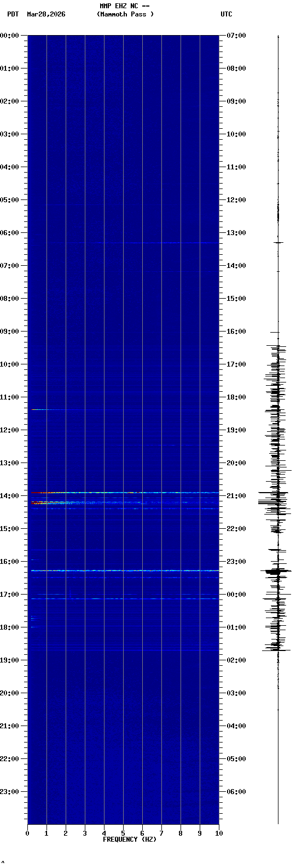Click the 10 Hz frequency tick label
This screenshot has height=868, width=302.
pos(218,833)
